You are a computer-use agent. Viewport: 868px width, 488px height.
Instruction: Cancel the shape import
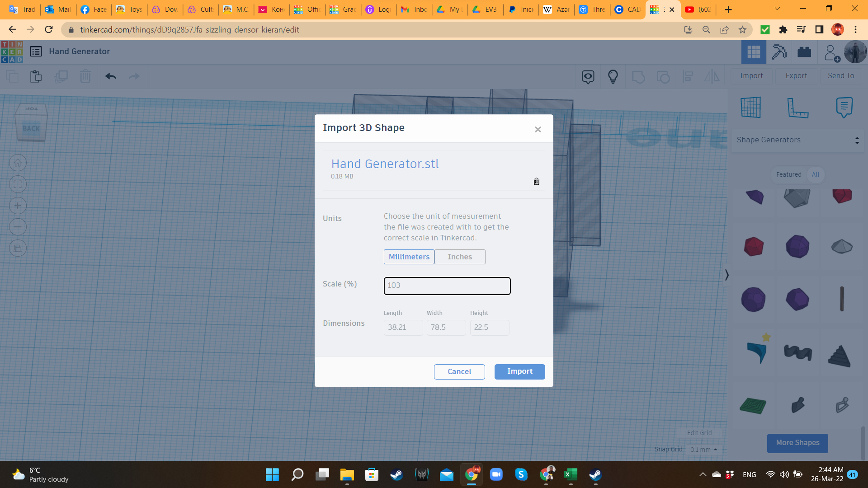pyautogui.click(x=459, y=371)
